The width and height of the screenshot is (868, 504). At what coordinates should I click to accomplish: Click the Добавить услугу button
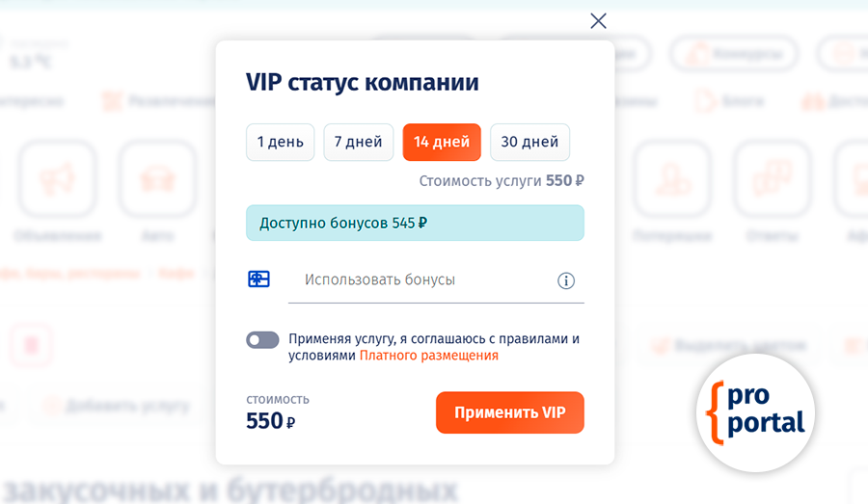(x=116, y=406)
